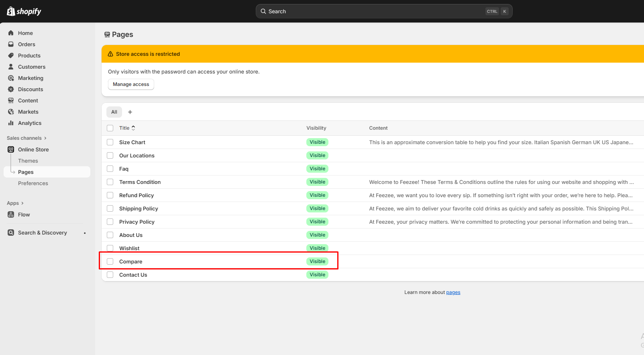Click the Discounts badge icon
Viewport: 644px width, 355px height.
click(11, 89)
